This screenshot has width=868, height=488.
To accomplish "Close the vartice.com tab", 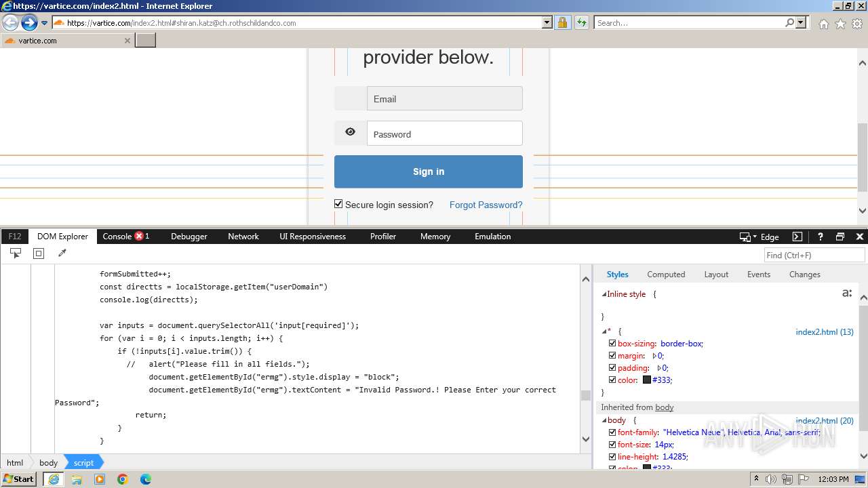I will tap(127, 41).
